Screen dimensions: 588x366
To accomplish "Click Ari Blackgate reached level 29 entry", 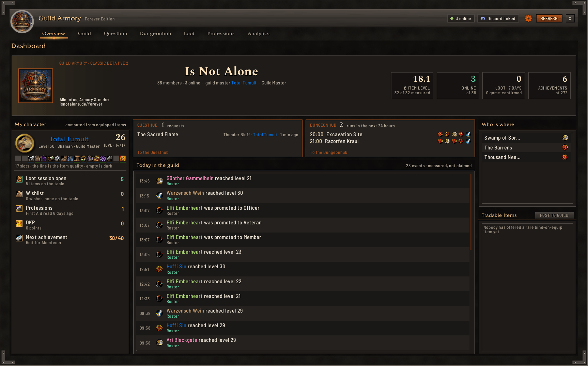I will click(303, 343).
